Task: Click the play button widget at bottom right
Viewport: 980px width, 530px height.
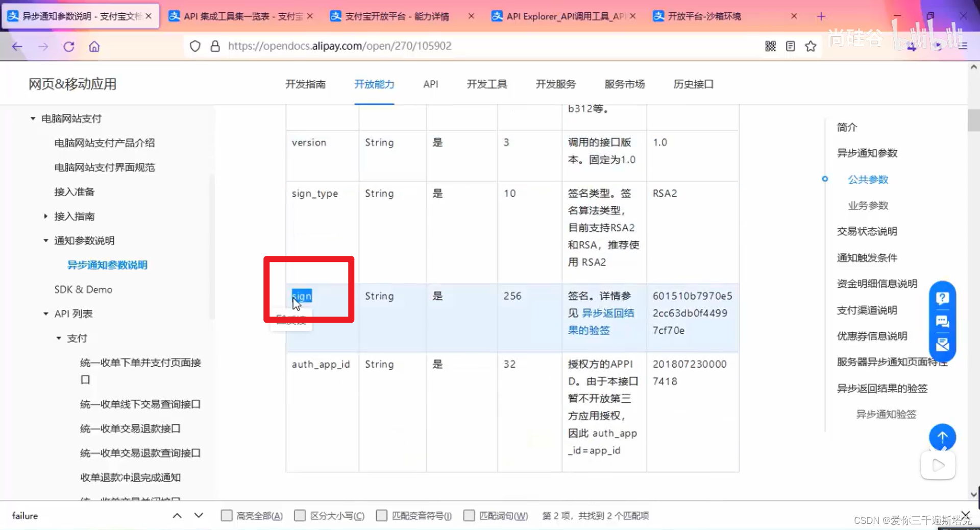Action: (x=938, y=465)
